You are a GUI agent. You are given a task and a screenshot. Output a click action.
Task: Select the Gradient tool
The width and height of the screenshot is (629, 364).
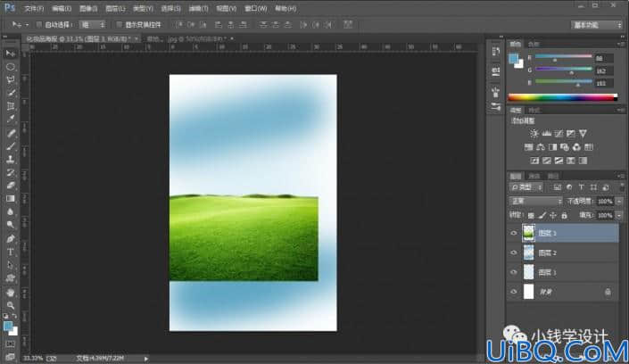(x=11, y=199)
